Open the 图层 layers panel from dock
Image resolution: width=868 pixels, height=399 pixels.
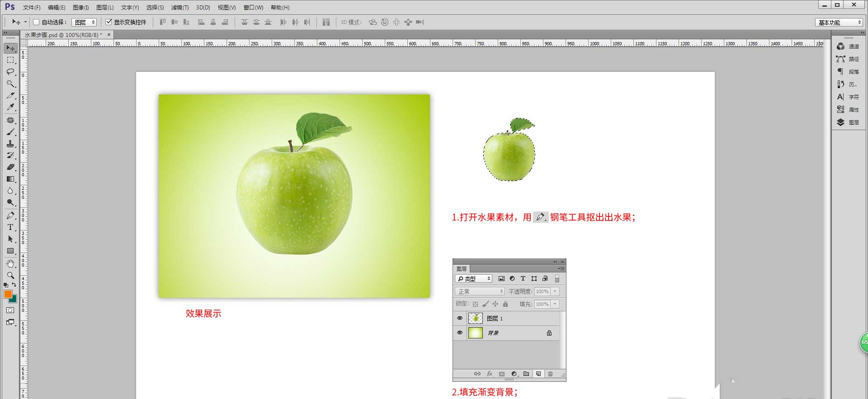(x=849, y=122)
